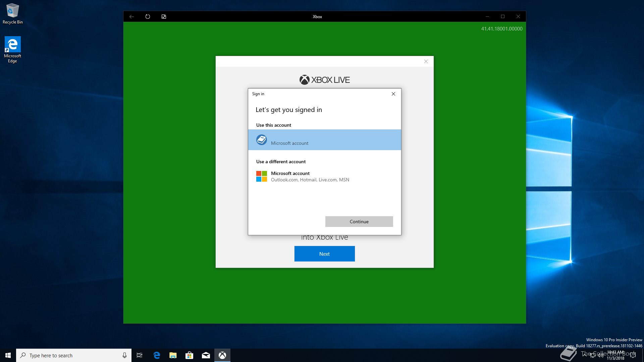Click the blue Next button

pos(324,254)
